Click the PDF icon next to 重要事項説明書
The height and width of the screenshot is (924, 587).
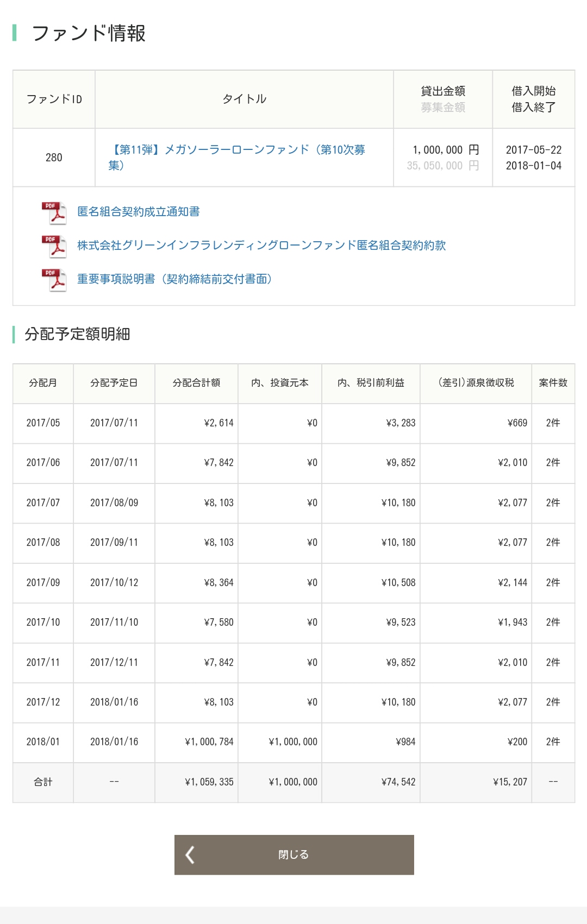54,280
